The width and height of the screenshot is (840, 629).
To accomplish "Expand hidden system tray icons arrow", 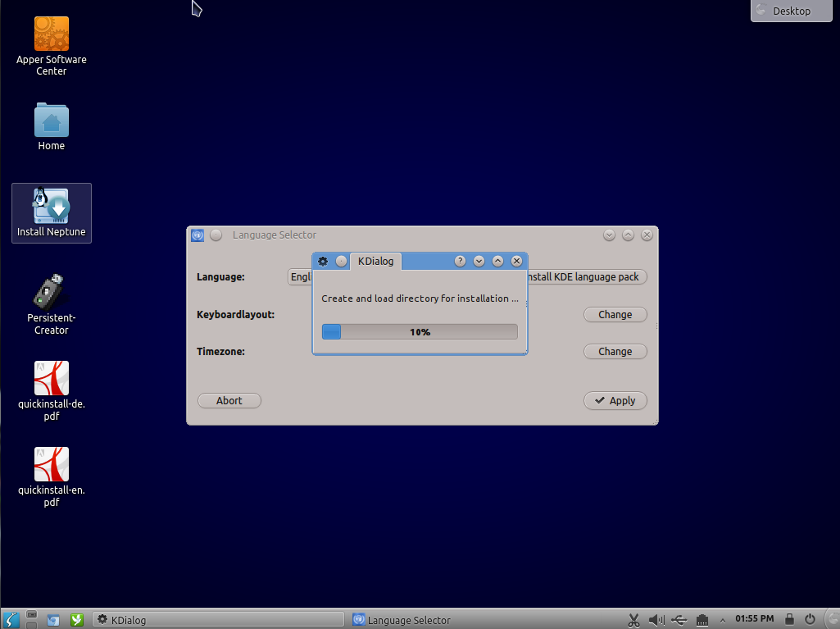I will (x=723, y=621).
